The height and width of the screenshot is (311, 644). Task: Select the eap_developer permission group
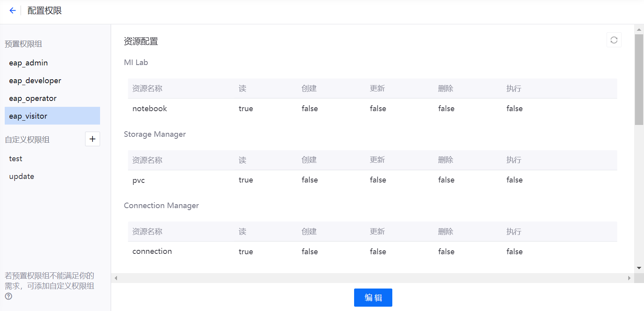(x=52, y=80)
